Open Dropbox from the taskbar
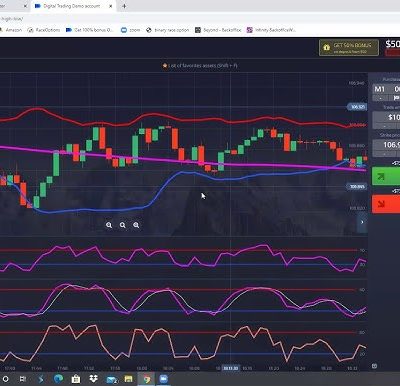 [x=94, y=379]
